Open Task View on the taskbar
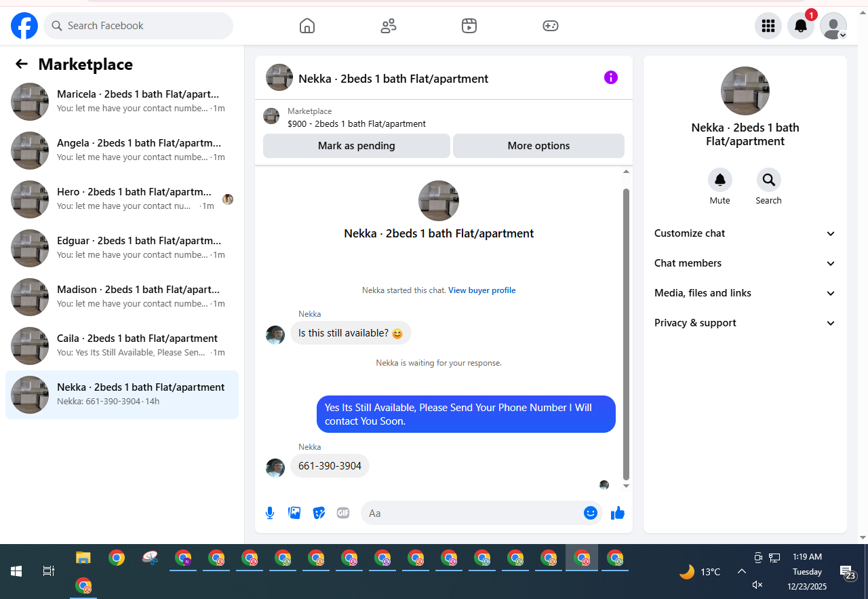This screenshot has height=599, width=868. click(49, 571)
